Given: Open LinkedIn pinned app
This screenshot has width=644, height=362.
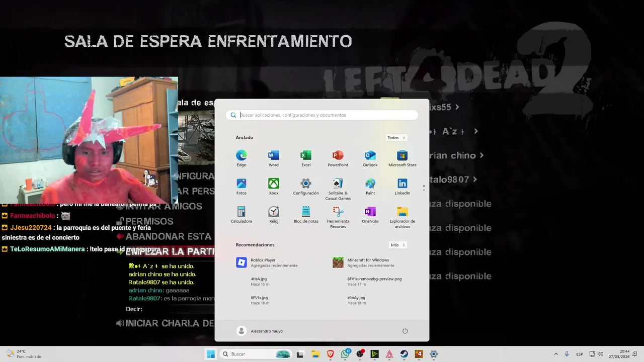Looking at the screenshot, I should point(403,187).
